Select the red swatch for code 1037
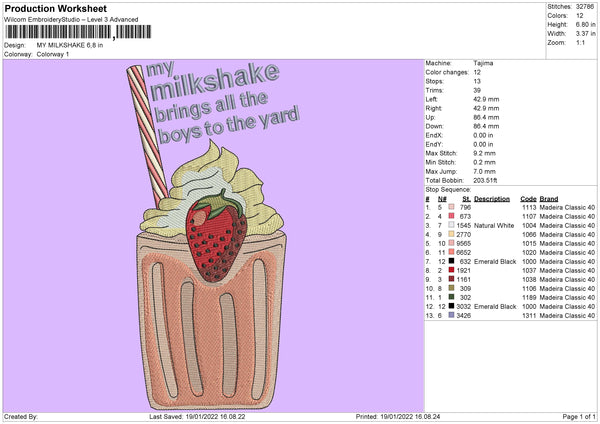600x424 pixels. tap(452, 270)
